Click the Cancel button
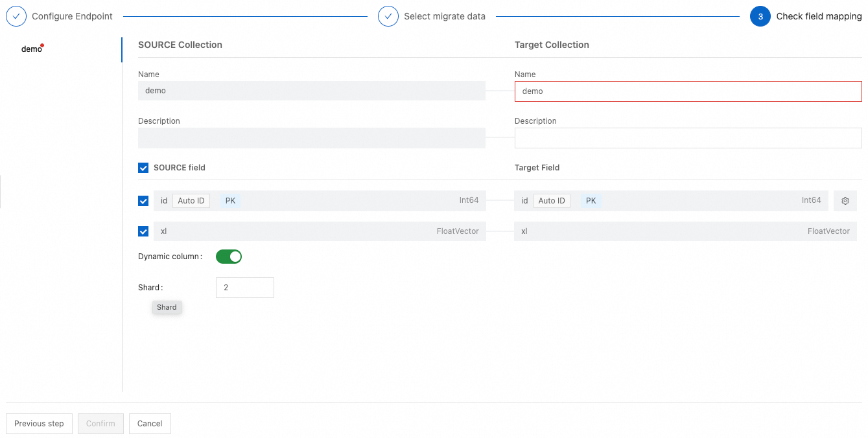The width and height of the screenshot is (868, 438). [150, 424]
